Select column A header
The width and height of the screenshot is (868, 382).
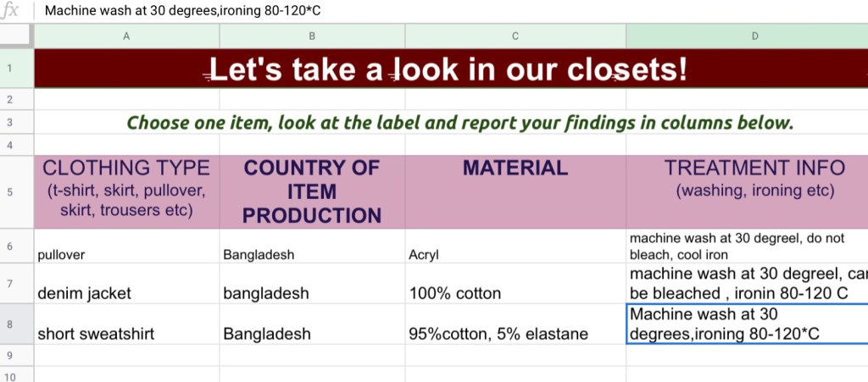coord(126,36)
